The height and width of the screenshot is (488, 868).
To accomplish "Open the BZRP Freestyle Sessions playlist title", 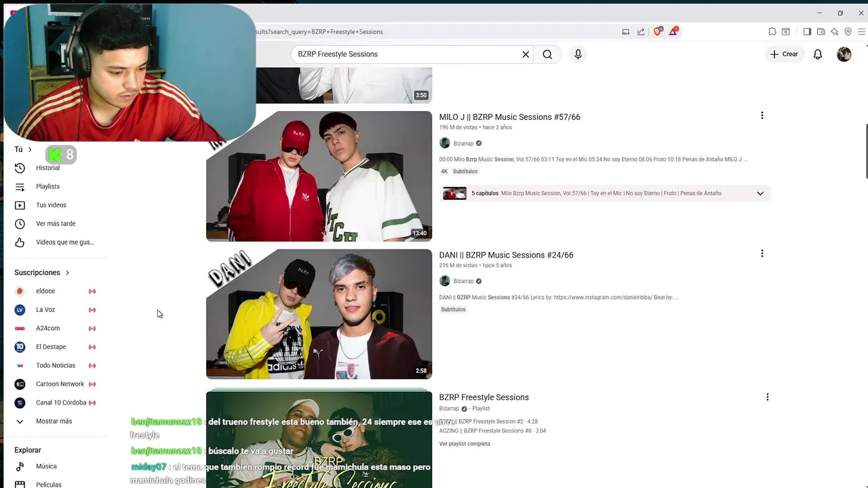I will [484, 397].
